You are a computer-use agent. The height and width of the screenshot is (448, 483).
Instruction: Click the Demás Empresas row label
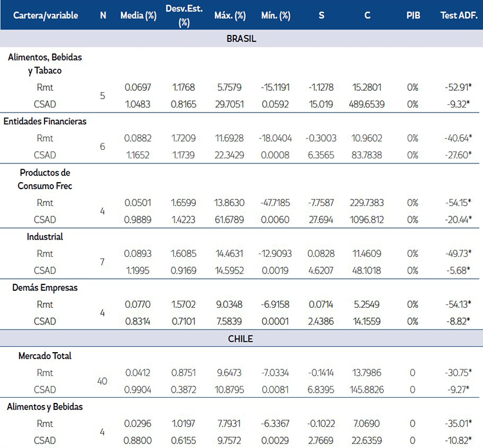[45, 288]
